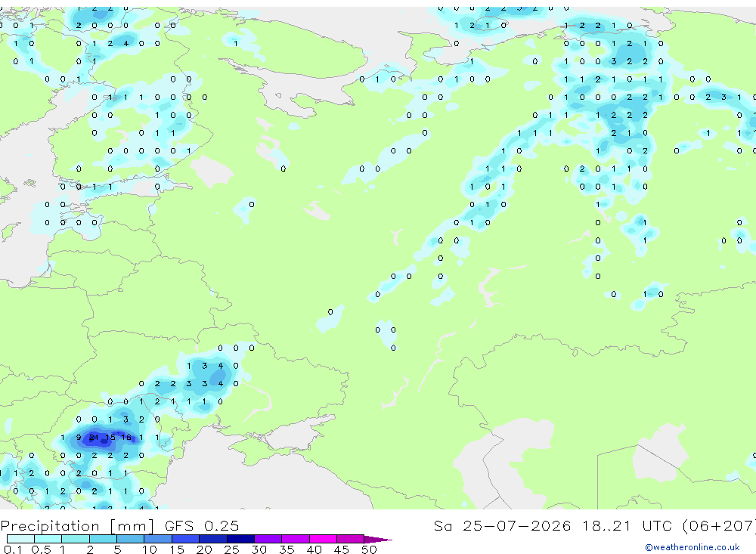Click the date text 'Sa 25-07-2026'
The image size is (756, 554).
click(502, 525)
